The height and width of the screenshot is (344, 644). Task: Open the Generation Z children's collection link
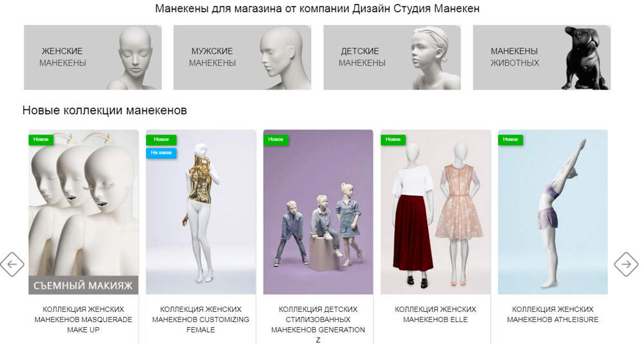click(x=318, y=324)
